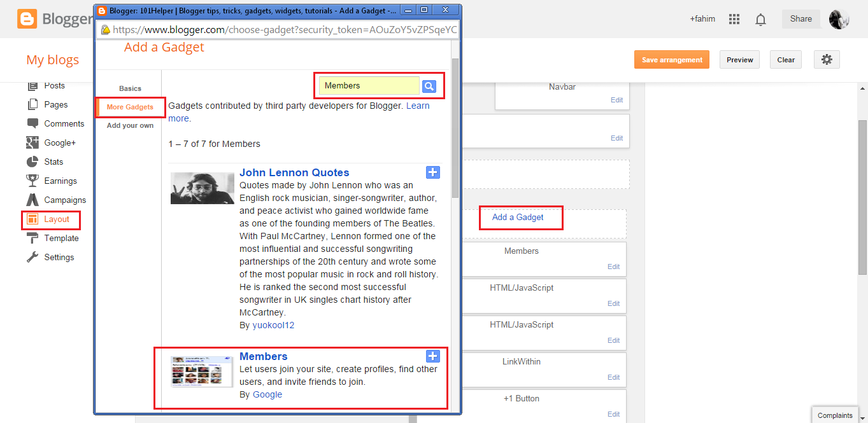868x423 pixels.
Task: Open Settings in the sidebar
Action: tap(59, 257)
